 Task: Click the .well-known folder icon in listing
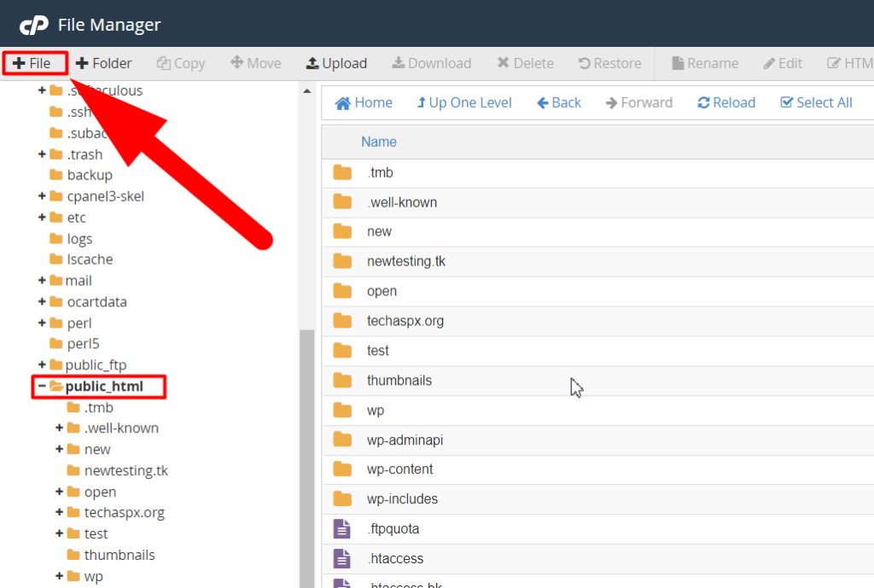click(342, 201)
